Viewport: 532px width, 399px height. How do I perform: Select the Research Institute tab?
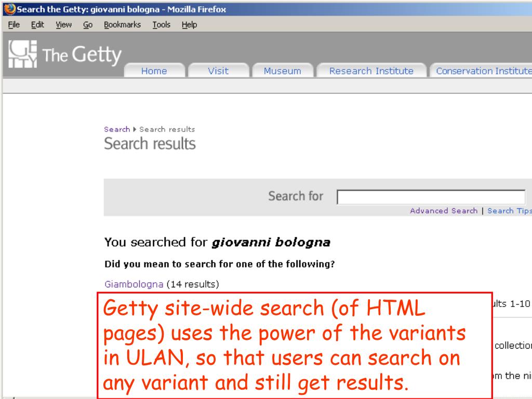[371, 71]
